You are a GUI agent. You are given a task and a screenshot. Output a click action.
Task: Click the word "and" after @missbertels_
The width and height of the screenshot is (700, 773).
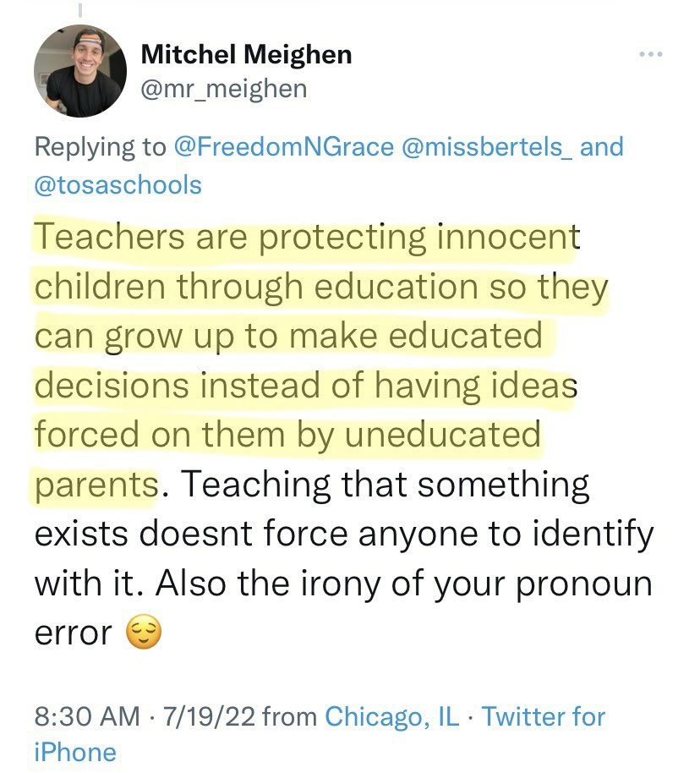point(602,147)
